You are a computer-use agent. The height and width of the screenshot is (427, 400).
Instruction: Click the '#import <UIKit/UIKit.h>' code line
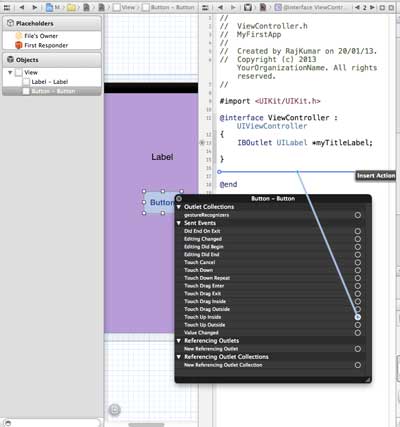pos(270,101)
